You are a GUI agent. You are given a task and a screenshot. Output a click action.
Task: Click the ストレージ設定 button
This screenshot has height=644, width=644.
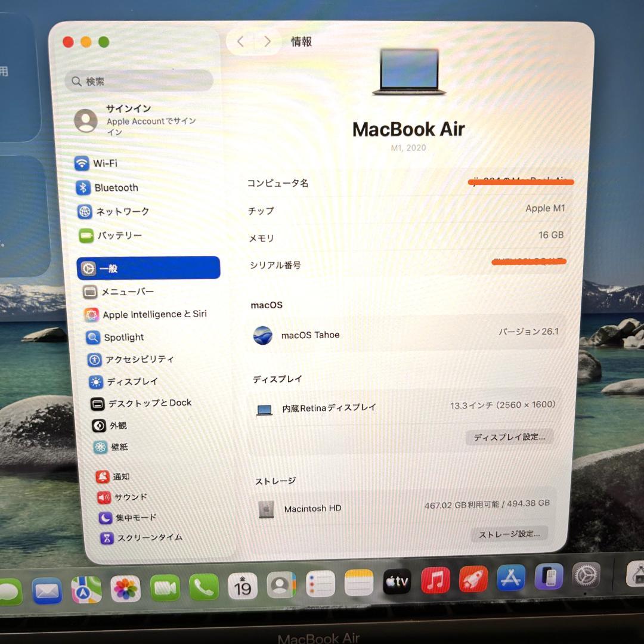(x=509, y=534)
